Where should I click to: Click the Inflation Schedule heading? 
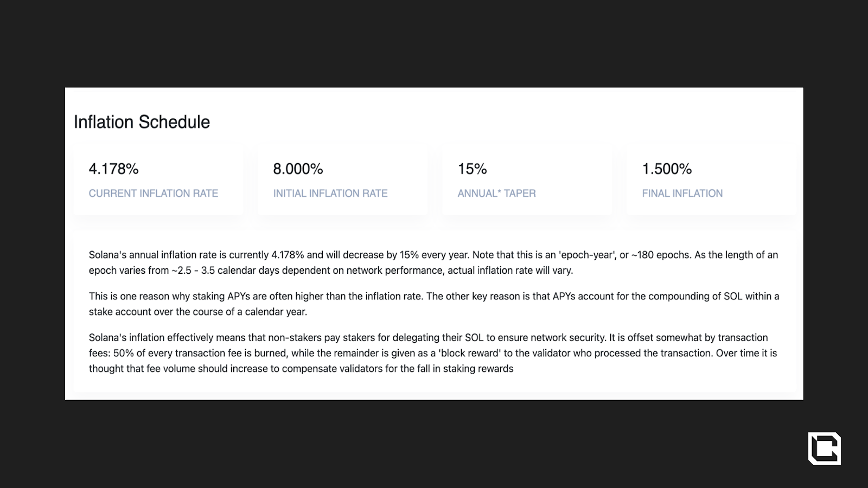coord(142,122)
